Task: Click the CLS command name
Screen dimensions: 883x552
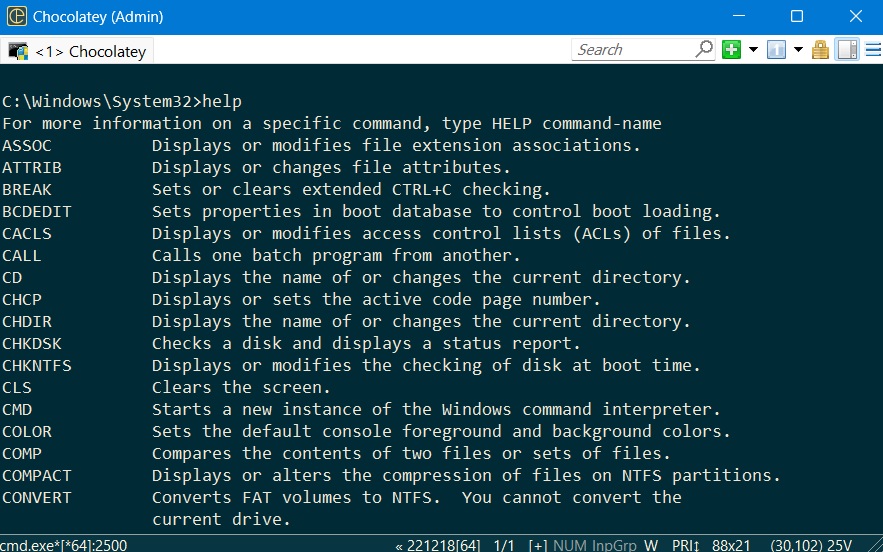Action: pos(16,388)
